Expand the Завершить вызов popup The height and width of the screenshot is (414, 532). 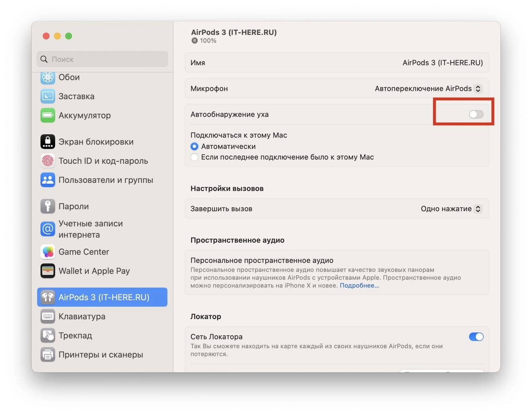point(451,209)
